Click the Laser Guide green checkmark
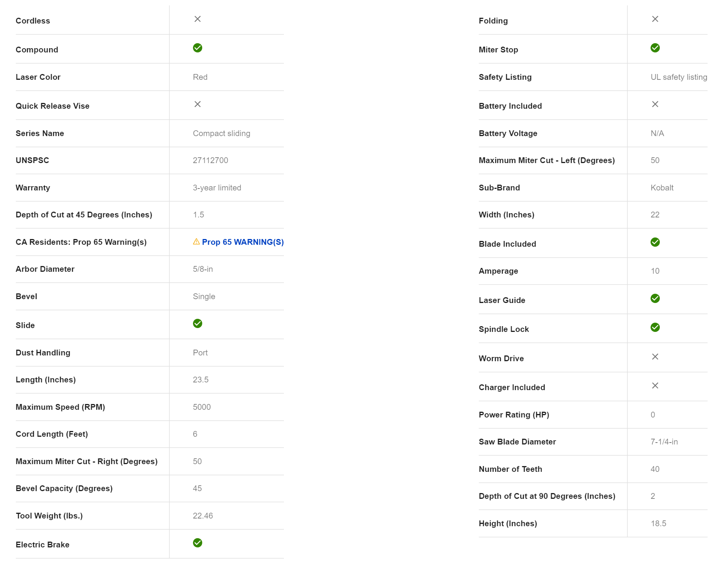This screenshot has width=728, height=574. pos(655,298)
